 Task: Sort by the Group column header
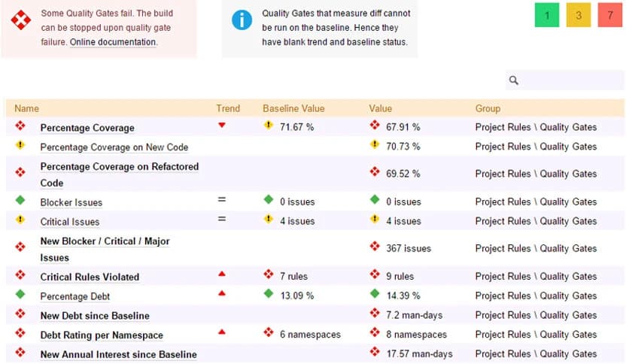coord(488,108)
